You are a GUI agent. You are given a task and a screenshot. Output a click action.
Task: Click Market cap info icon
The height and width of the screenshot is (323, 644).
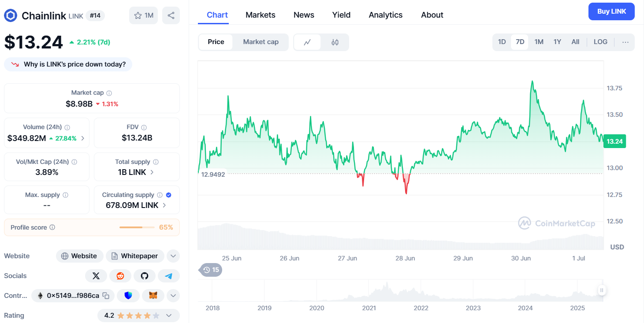click(x=109, y=93)
